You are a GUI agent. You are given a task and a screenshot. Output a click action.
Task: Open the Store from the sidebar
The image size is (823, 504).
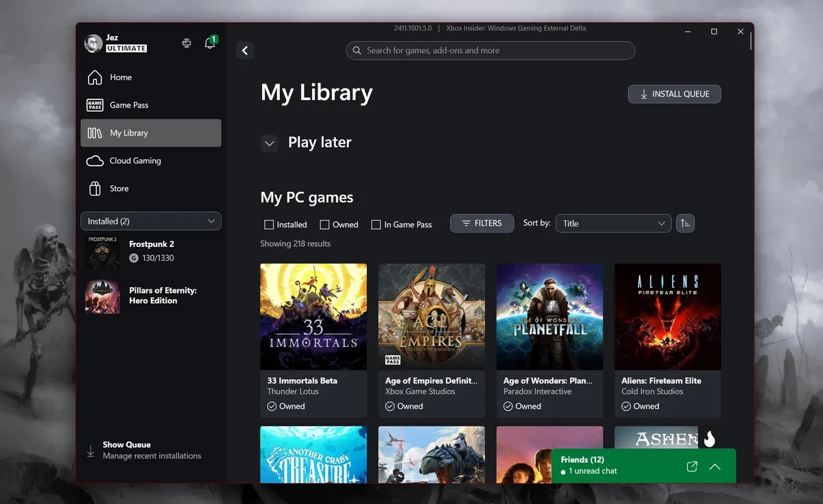pos(118,188)
